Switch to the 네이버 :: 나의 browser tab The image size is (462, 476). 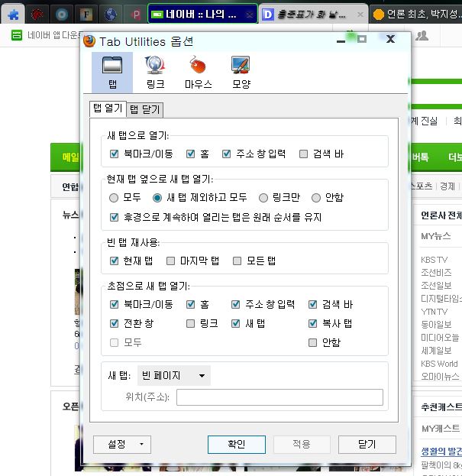[x=202, y=14]
